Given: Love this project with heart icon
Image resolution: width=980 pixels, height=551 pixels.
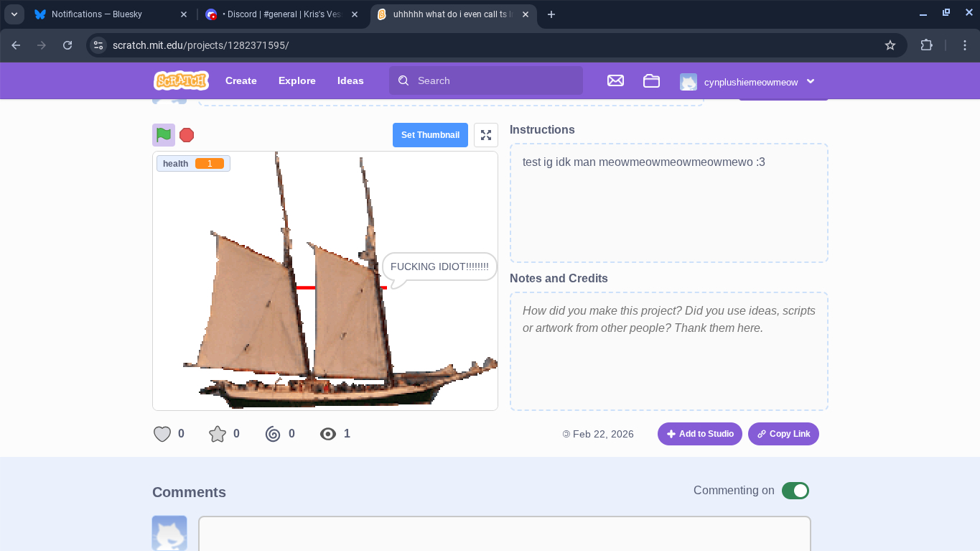Looking at the screenshot, I should point(162,434).
